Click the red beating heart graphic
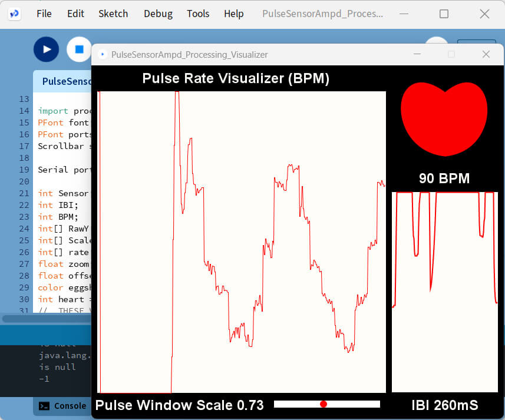Screen dimensions: 505x420 click(444, 119)
